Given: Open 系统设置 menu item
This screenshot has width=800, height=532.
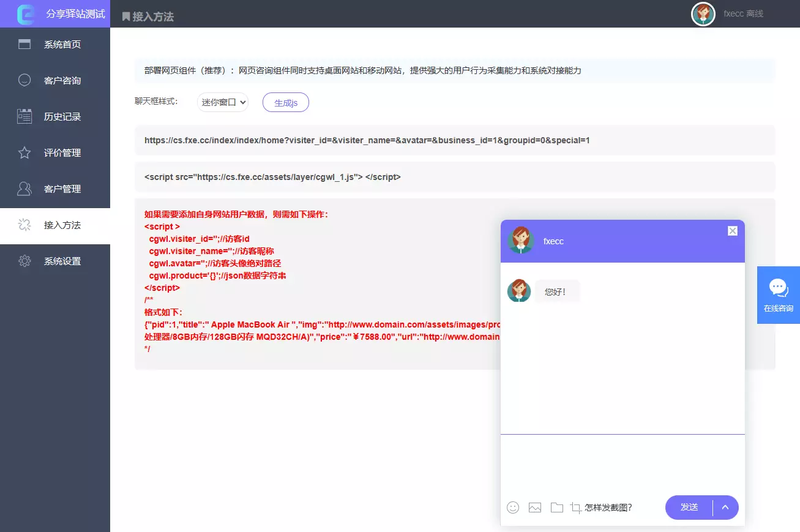Looking at the screenshot, I should pyautogui.click(x=55, y=261).
